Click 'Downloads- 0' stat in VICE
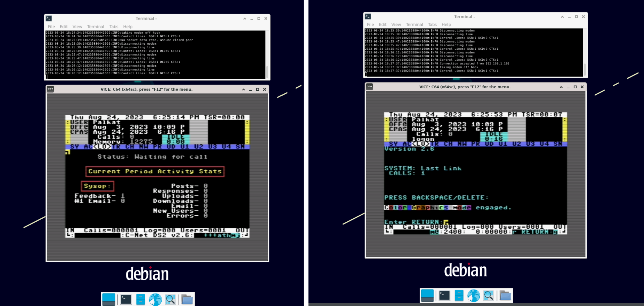644x306 pixels. 180,201
